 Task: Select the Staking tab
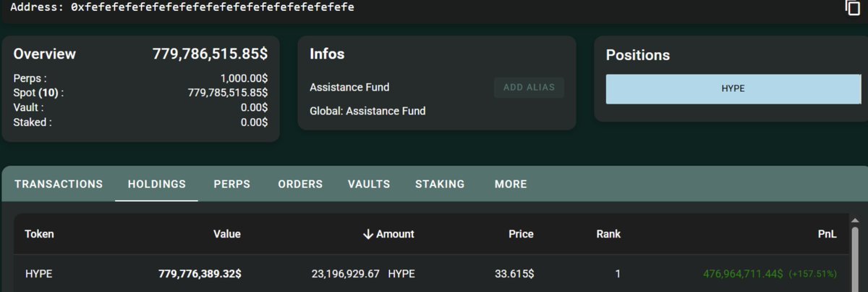pos(440,184)
